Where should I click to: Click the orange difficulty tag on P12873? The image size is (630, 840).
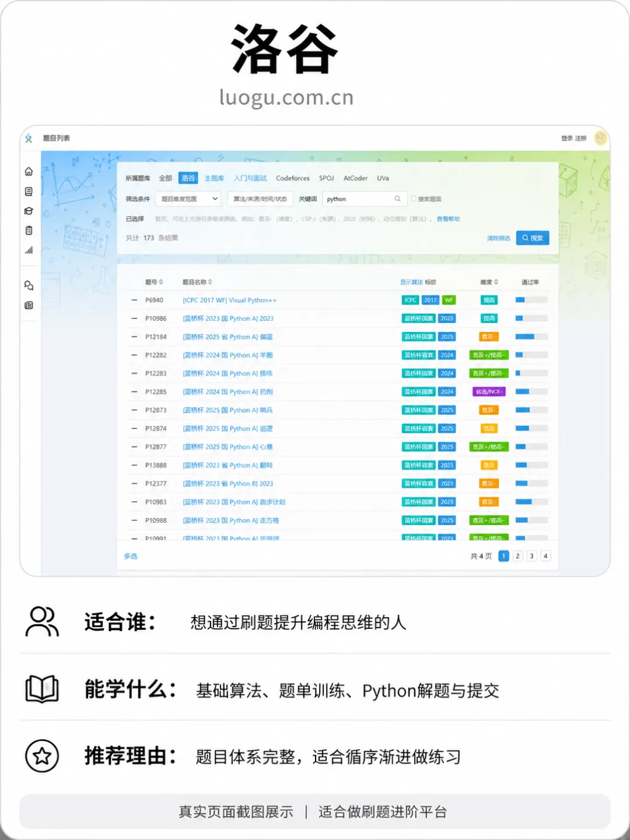(489, 411)
